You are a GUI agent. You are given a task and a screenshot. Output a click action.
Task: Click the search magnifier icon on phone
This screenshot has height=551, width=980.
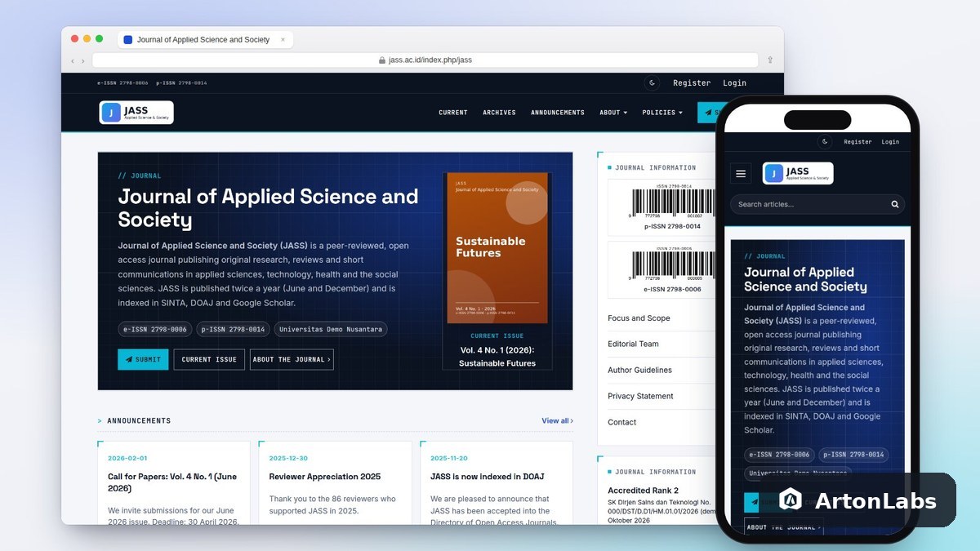pyautogui.click(x=895, y=204)
